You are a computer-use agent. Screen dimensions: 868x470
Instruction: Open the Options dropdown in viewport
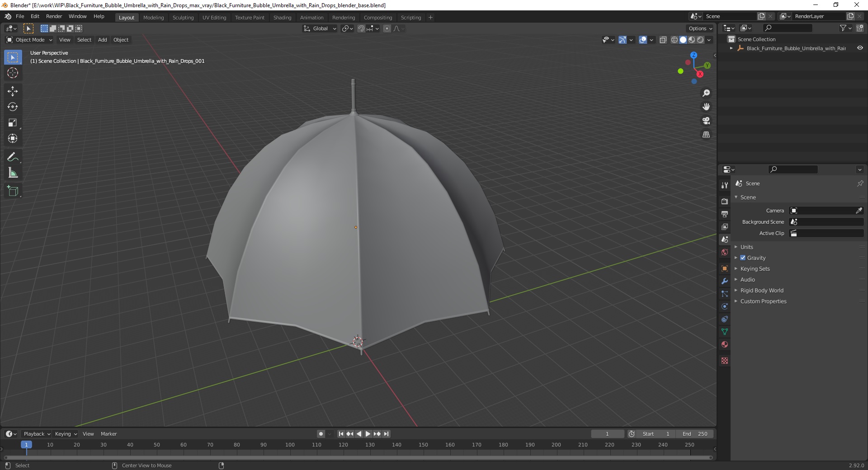click(x=700, y=28)
